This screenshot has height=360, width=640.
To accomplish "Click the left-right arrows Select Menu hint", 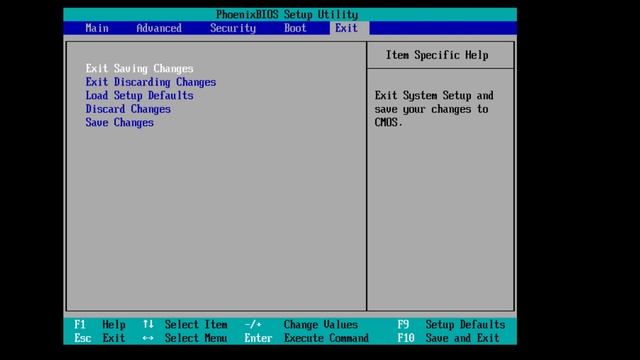I will (x=185, y=338).
